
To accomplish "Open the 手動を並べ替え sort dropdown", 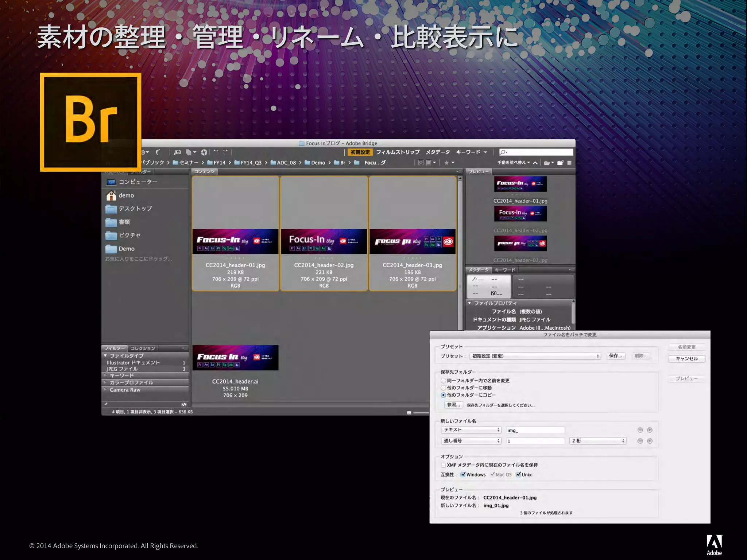I will click(514, 163).
